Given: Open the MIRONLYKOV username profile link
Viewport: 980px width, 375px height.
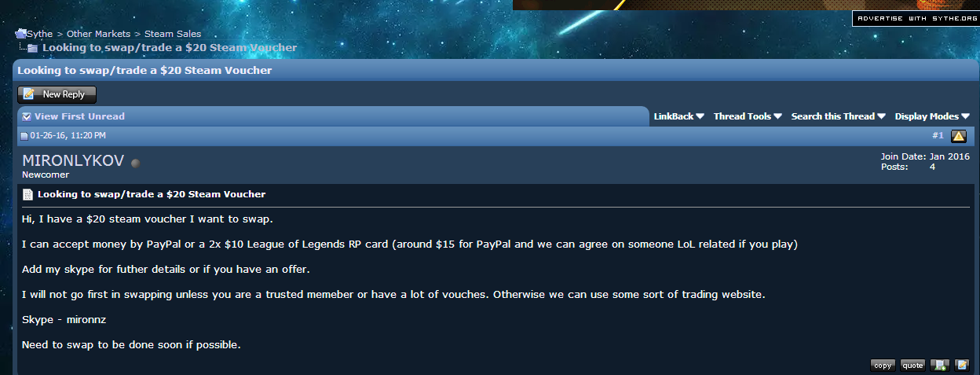Looking at the screenshot, I should (73, 161).
